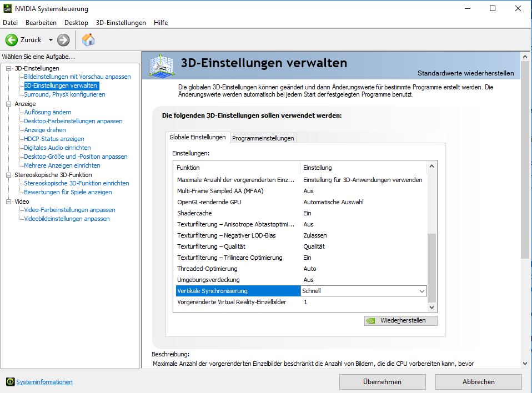Click the settings list scroll-down arrow
Image resolution: width=532 pixels, height=393 pixels.
point(431,308)
